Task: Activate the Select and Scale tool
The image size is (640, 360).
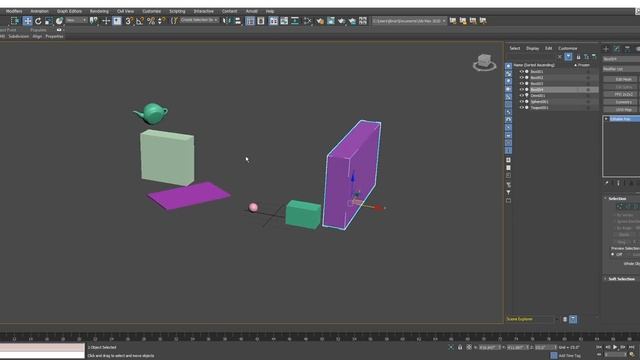Action: (49, 21)
